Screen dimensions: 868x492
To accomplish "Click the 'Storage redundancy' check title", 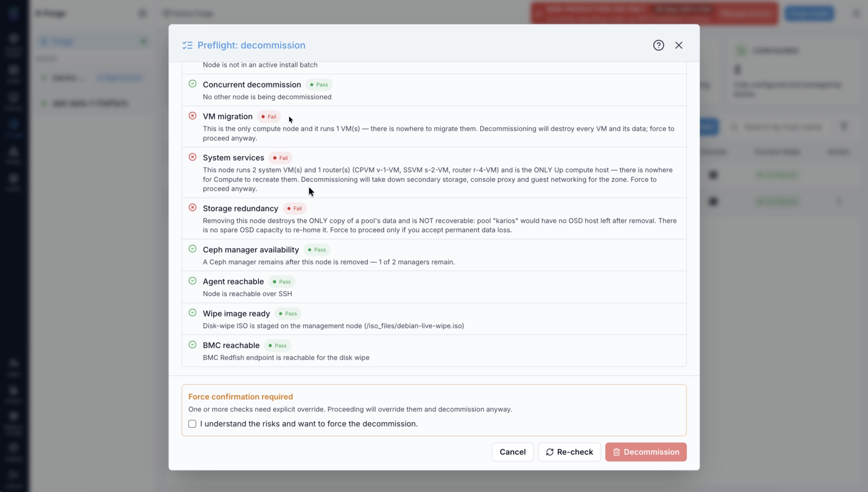I will click(x=240, y=208).
